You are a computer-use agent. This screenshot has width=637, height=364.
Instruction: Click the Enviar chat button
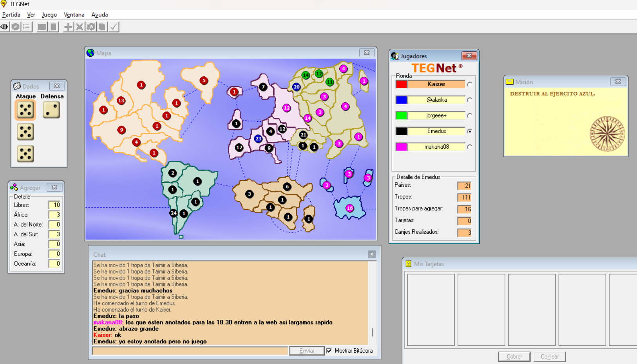[x=307, y=351]
